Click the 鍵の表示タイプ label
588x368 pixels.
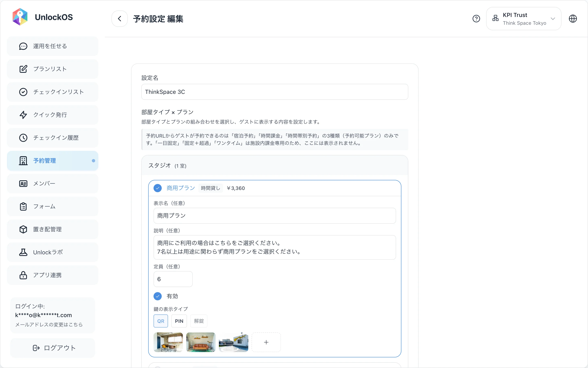(x=170, y=309)
